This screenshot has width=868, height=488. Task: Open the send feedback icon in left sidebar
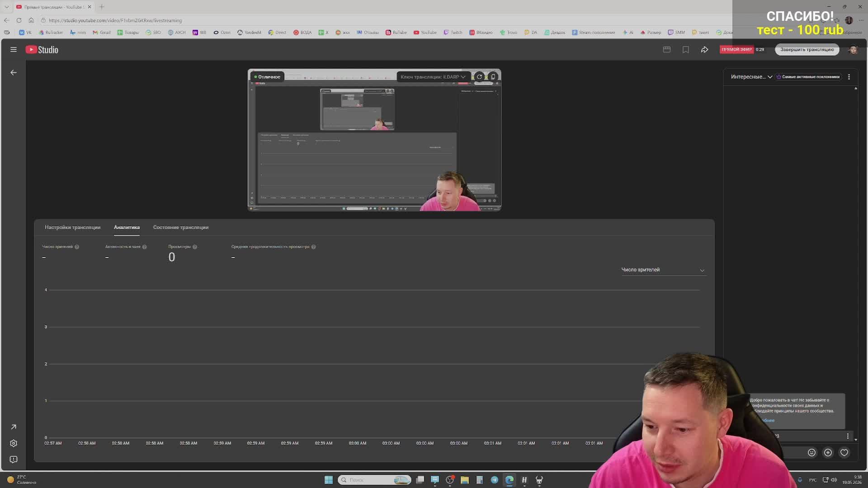(14, 460)
